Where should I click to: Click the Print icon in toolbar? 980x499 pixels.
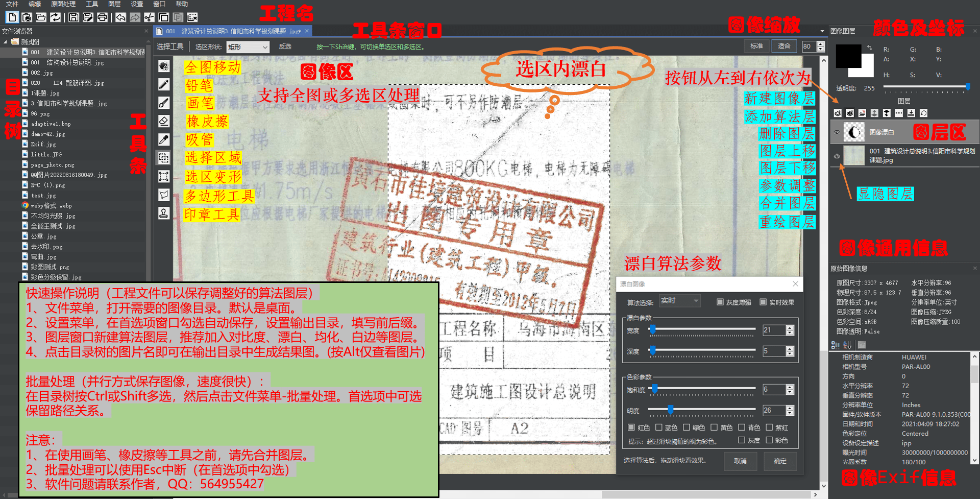pos(102,17)
